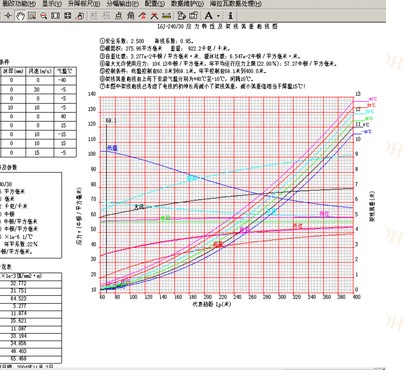Click the 65.468 value in the load table
Screen dimensions: 405x370
(x=18, y=359)
